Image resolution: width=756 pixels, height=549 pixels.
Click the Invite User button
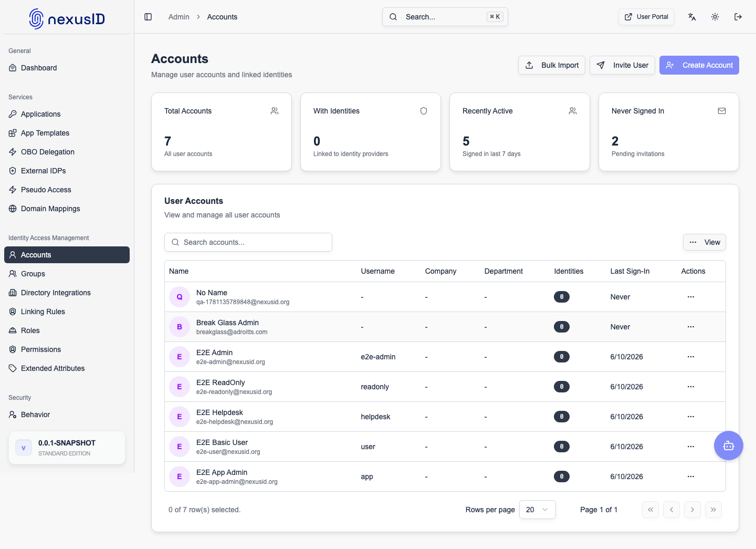[622, 65]
